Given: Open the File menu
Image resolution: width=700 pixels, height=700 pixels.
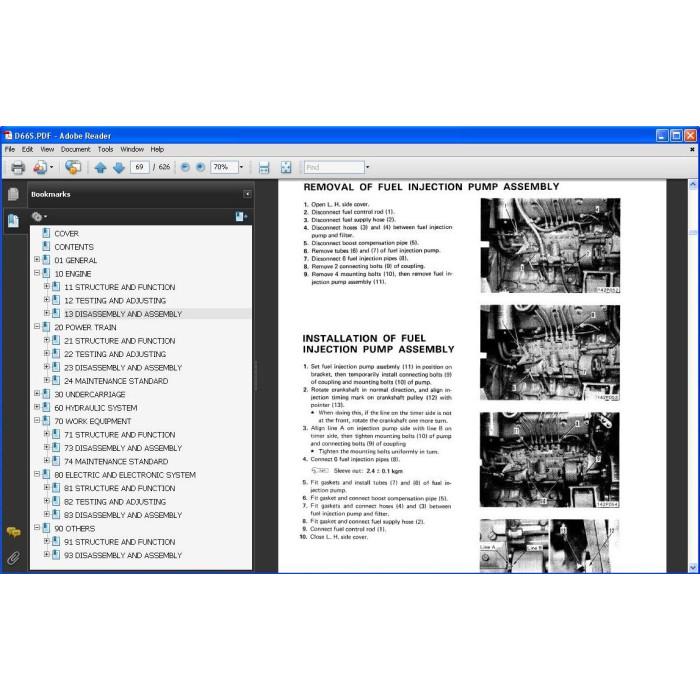Looking at the screenshot, I should 10,149.
